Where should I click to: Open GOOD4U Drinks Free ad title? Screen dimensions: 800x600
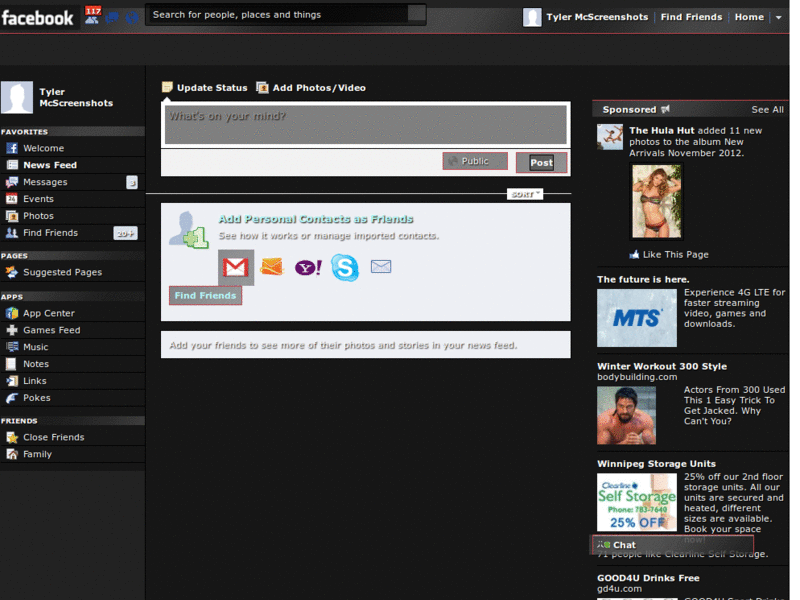(648, 578)
